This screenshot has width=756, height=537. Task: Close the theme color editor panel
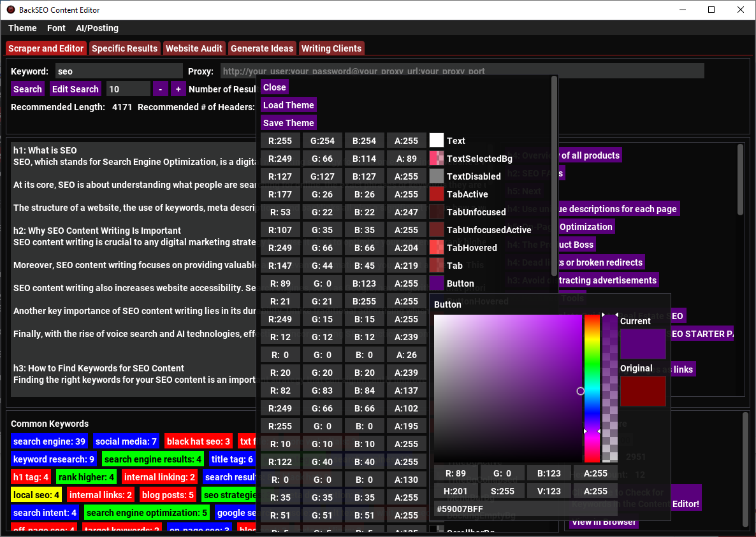point(274,87)
